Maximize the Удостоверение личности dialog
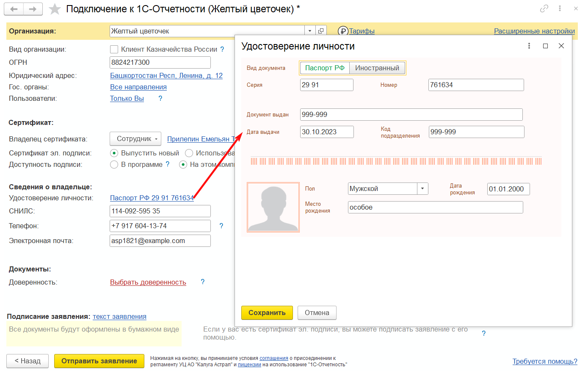The image size is (588, 390). coord(545,46)
